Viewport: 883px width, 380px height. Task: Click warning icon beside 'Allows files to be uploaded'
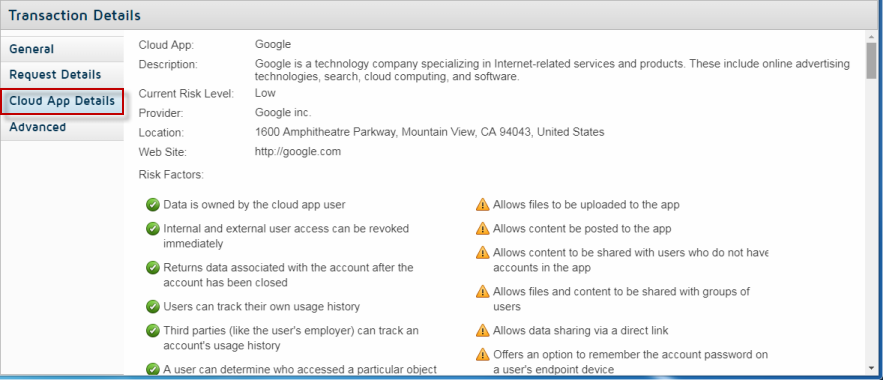click(x=483, y=205)
